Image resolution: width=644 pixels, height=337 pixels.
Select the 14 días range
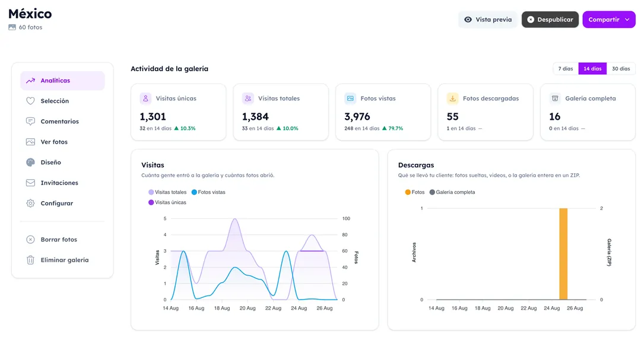click(x=592, y=69)
